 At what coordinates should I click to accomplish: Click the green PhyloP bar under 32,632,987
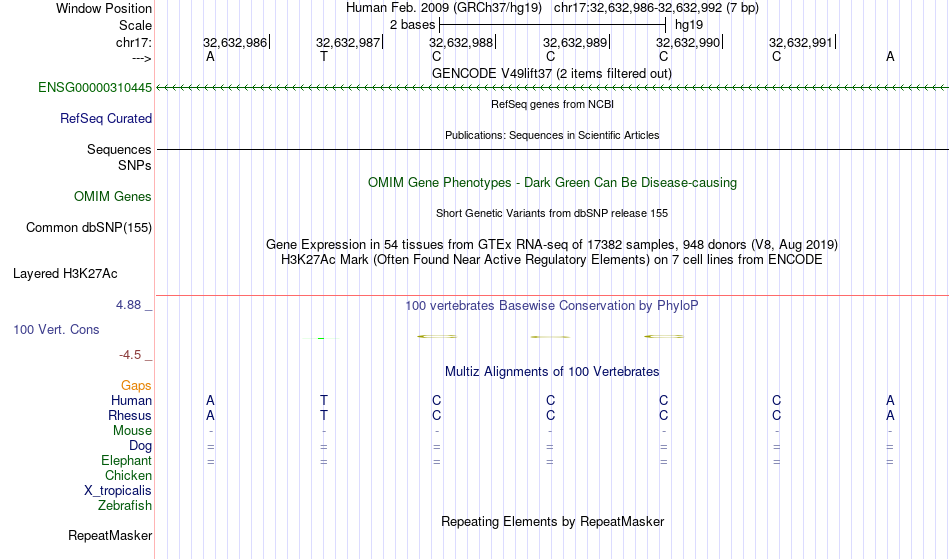coord(321,338)
